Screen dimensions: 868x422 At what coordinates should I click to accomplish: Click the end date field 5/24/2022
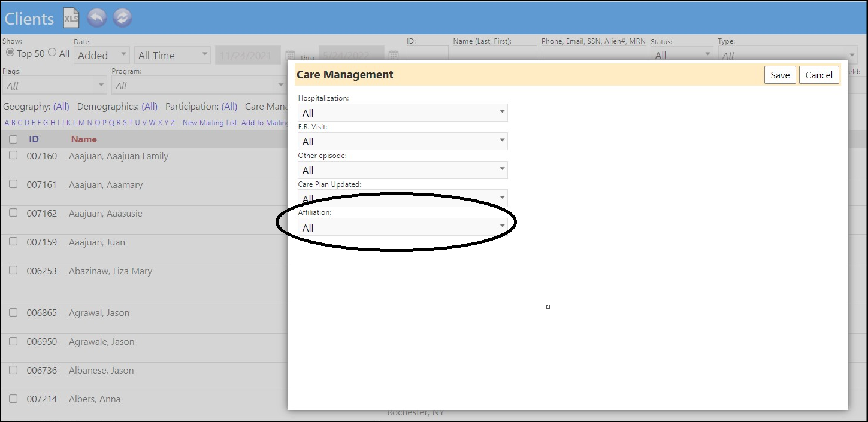pos(351,53)
